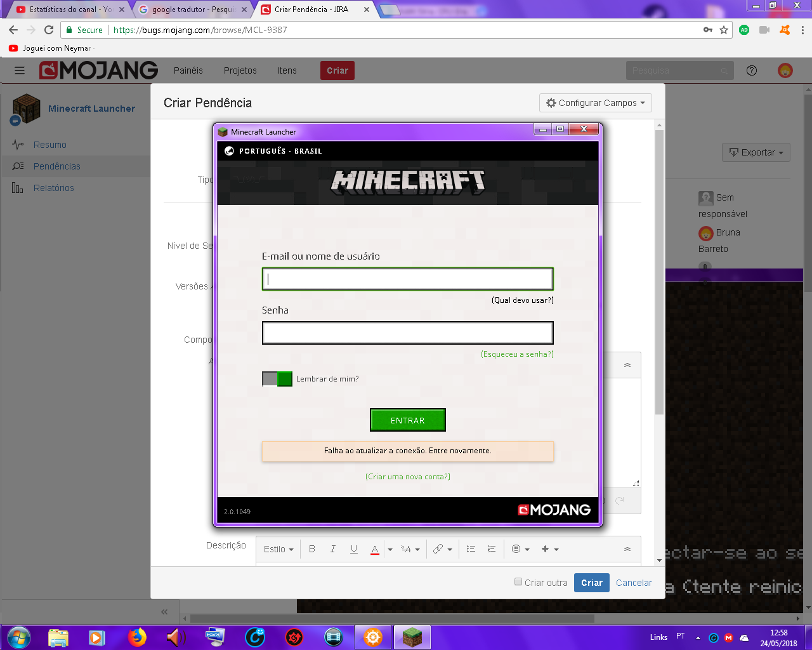Click the JIRA 'Pesquisa' search box
812x650 pixels.
pyautogui.click(x=679, y=70)
